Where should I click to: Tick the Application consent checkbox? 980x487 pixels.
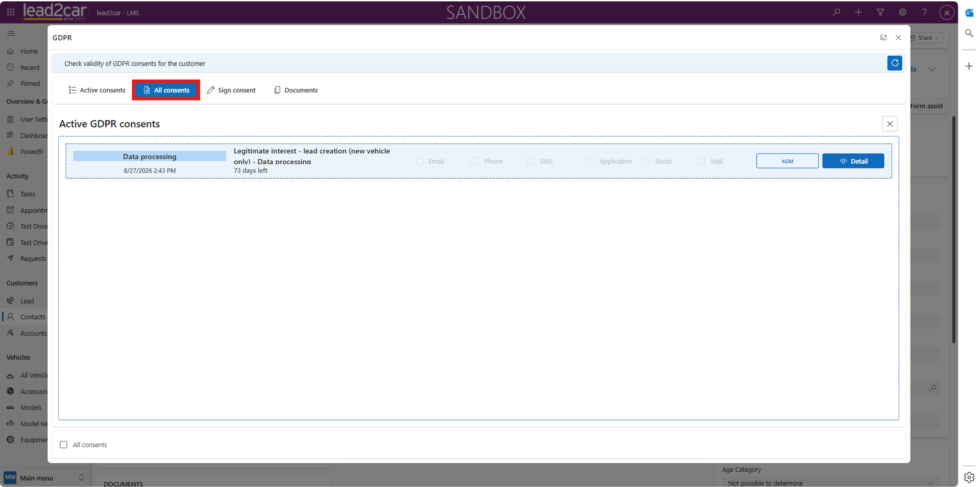[590, 161]
